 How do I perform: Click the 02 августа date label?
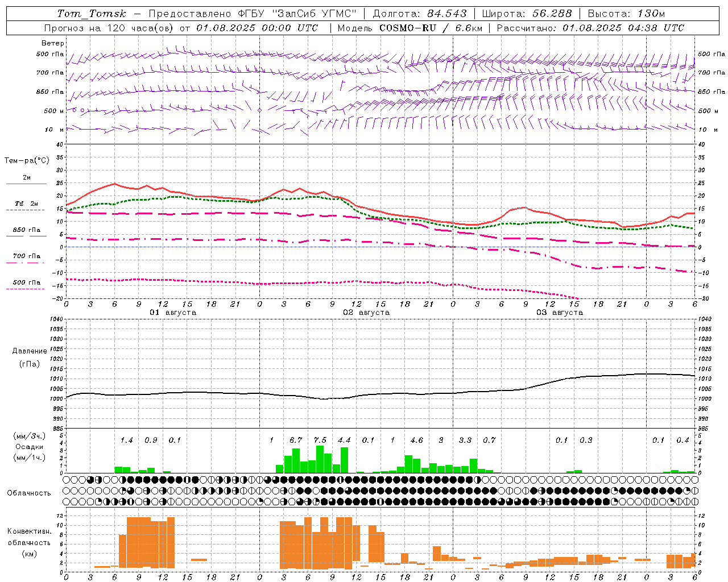pos(366,313)
